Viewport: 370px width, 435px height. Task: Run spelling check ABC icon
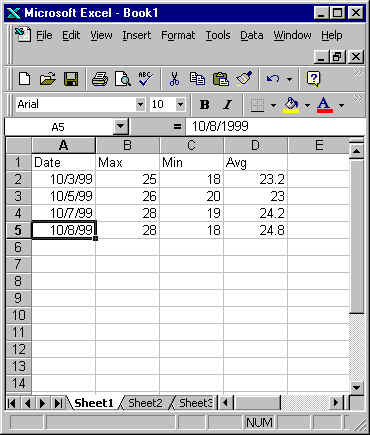point(145,79)
